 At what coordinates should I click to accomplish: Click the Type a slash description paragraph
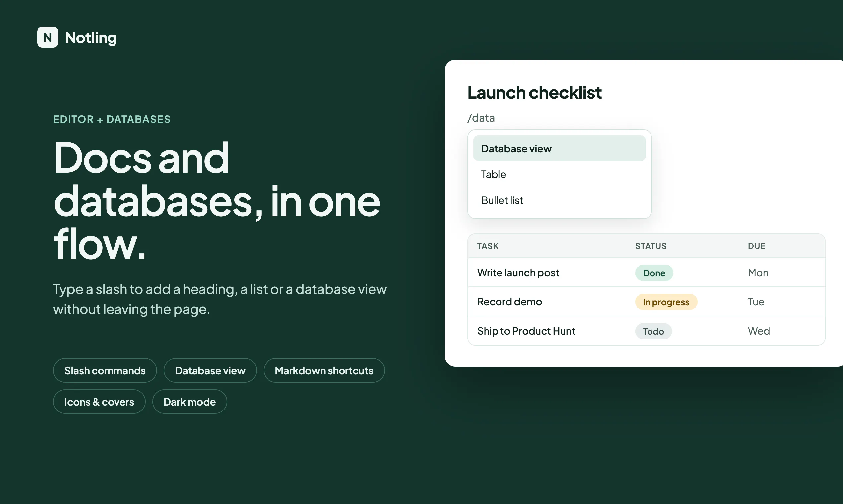[220, 299]
